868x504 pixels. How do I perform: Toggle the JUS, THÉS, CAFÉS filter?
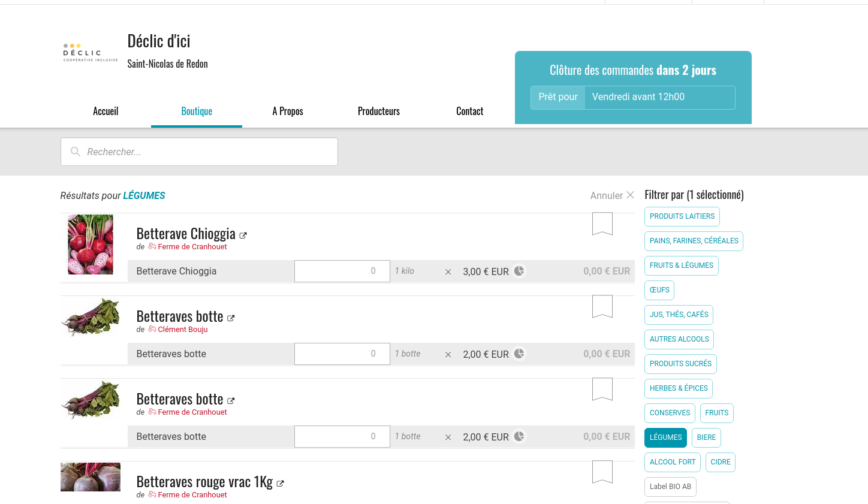(679, 315)
